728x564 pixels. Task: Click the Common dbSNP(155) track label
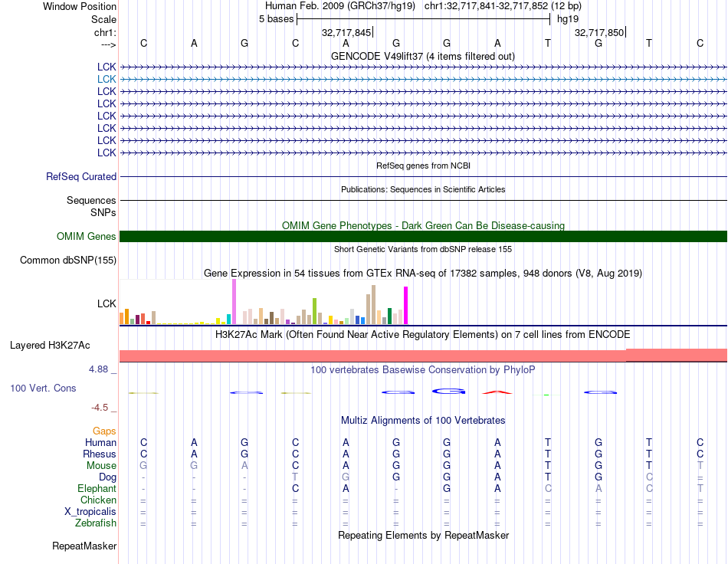(68, 261)
